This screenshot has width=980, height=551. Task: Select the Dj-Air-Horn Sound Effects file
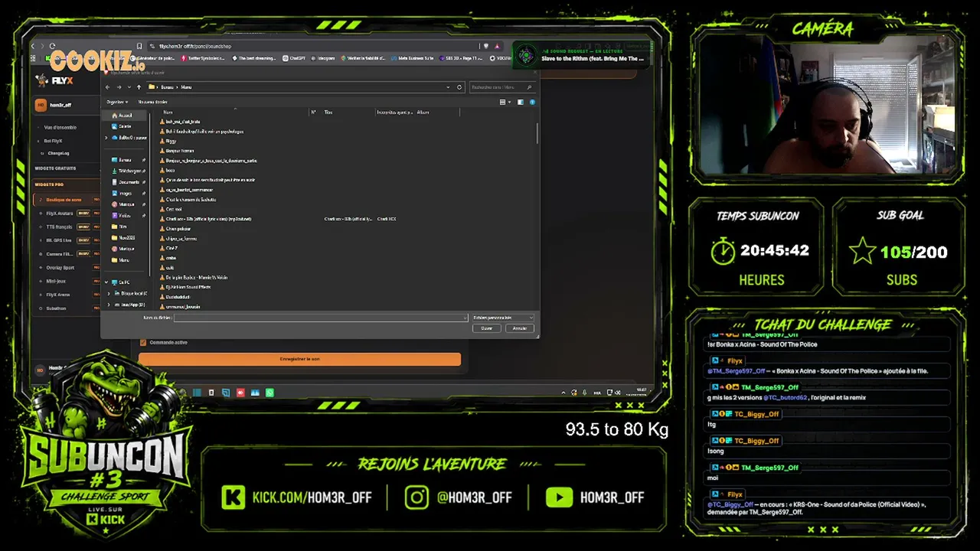[x=185, y=287]
